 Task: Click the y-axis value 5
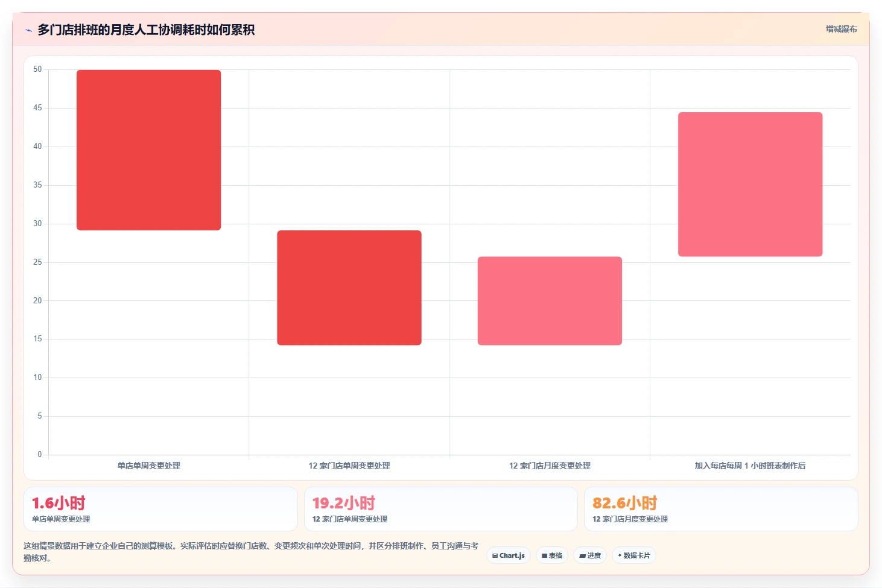point(40,416)
